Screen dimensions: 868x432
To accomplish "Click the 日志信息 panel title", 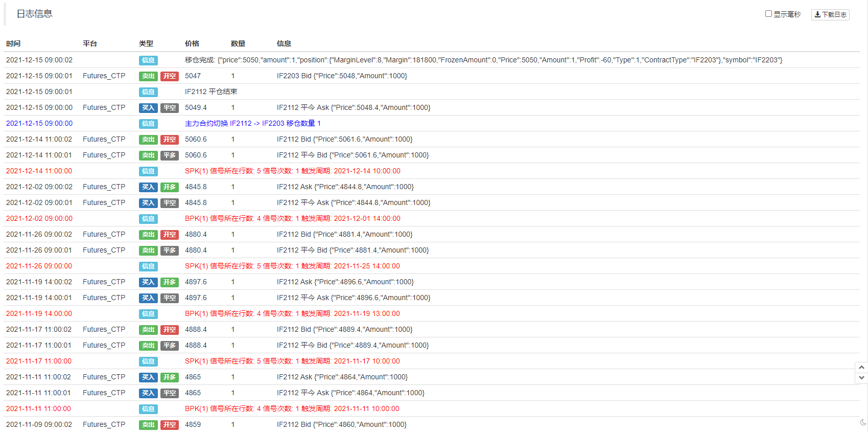I will [34, 14].
